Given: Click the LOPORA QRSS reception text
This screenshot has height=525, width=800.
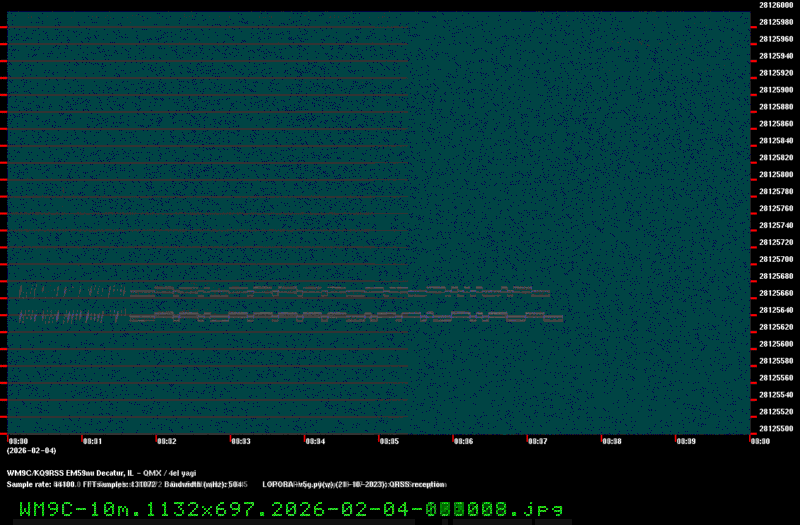Looking at the screenshot, I should point(353,484).
